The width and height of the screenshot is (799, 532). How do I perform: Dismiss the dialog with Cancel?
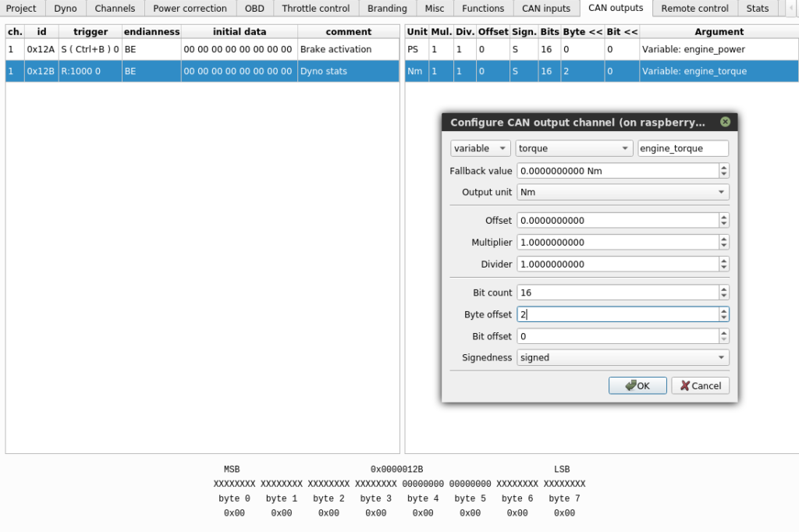pyautogui.click(x=700, y=386)
